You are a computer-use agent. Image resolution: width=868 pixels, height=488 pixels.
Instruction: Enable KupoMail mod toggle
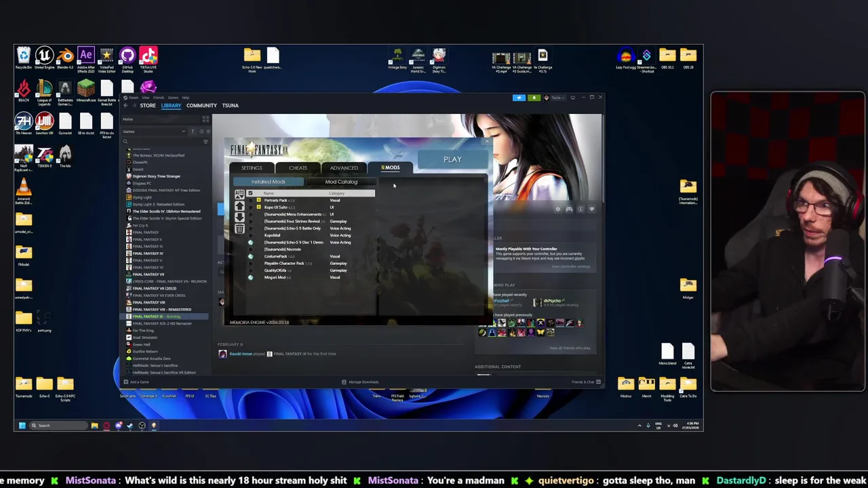pyautogui.click(x=250, y=235)
